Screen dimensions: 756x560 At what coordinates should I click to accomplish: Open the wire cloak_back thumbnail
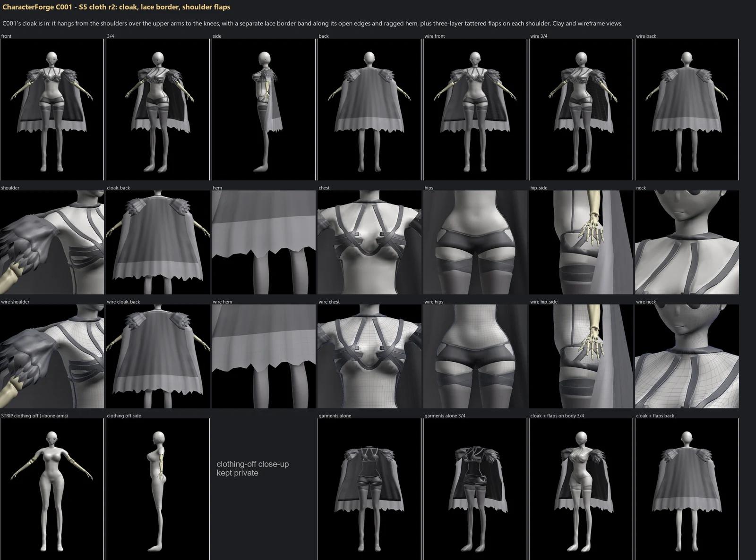(158, 356)
